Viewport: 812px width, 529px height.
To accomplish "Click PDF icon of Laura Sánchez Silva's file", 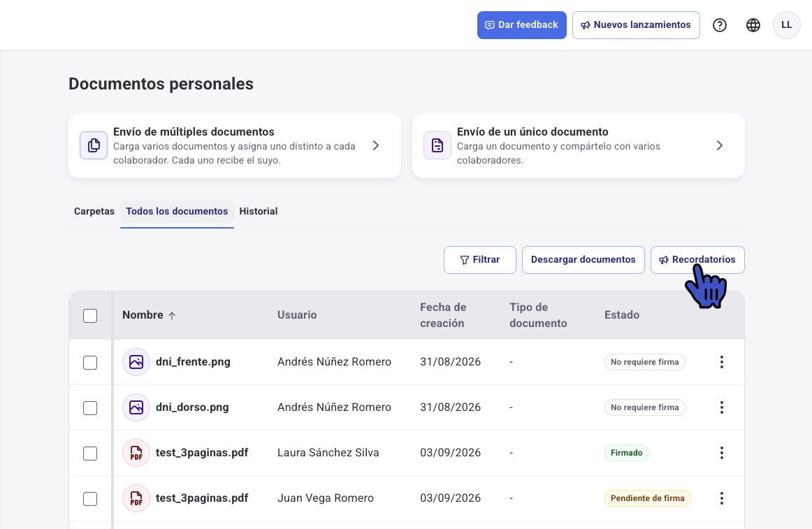I will (136, 453).
